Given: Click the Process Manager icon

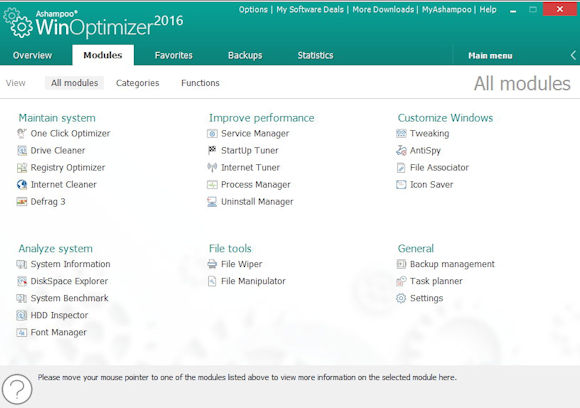Looking at the screenshot, I should [212, 185].
